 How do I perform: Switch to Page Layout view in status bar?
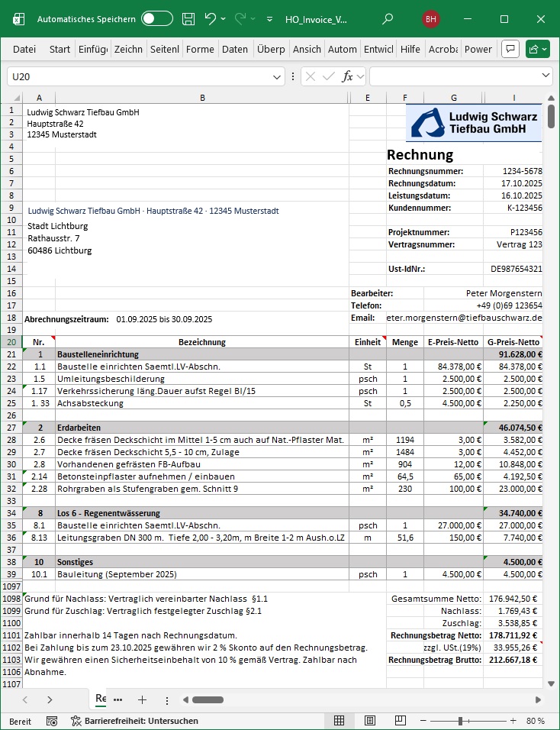pos(370,721)
